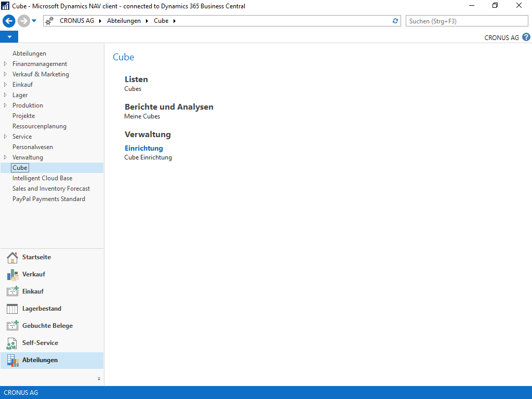
Task: Click the blue Einrichtung heading link
Action: pos(144,148)
